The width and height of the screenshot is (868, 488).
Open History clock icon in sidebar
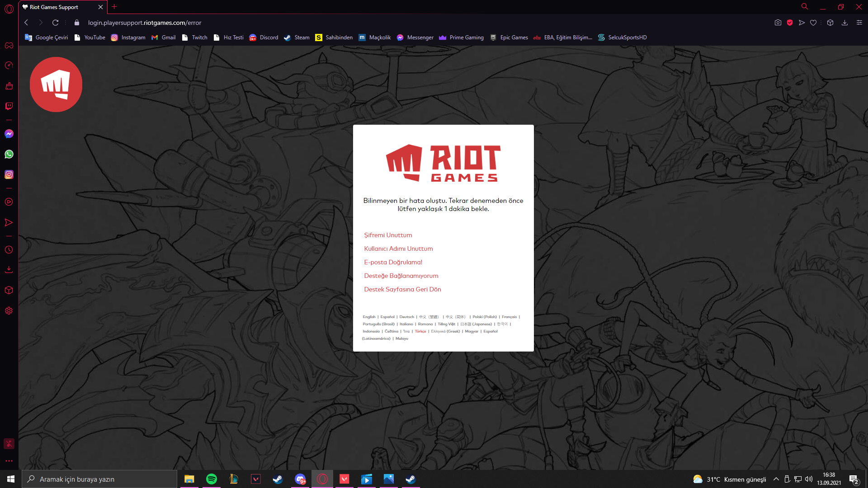pyautogui.click(x=9, y=250)
